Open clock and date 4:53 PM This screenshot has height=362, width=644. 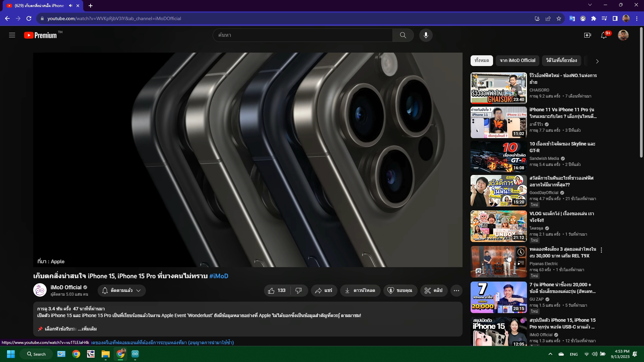coord(620,354)
